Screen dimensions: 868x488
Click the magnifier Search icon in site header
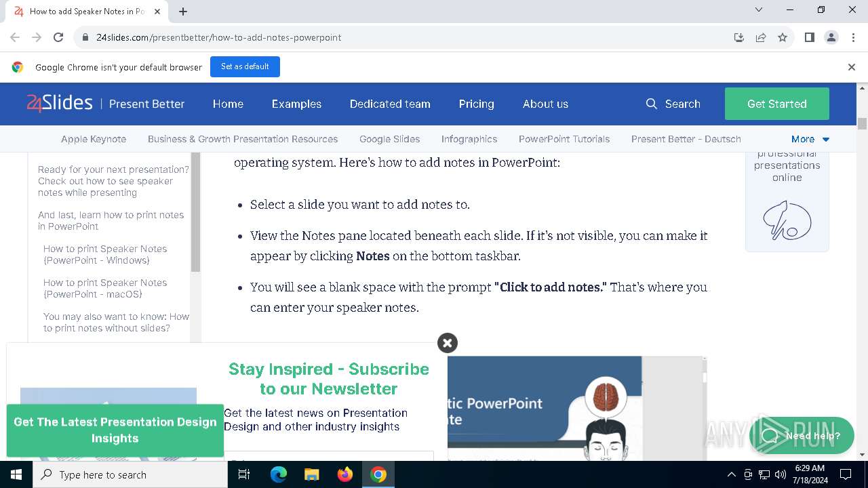652,104
